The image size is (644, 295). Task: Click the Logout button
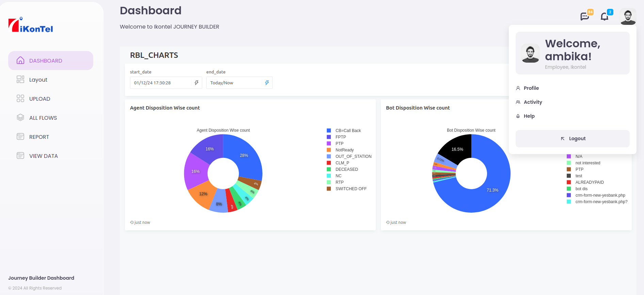click(573, 138)
